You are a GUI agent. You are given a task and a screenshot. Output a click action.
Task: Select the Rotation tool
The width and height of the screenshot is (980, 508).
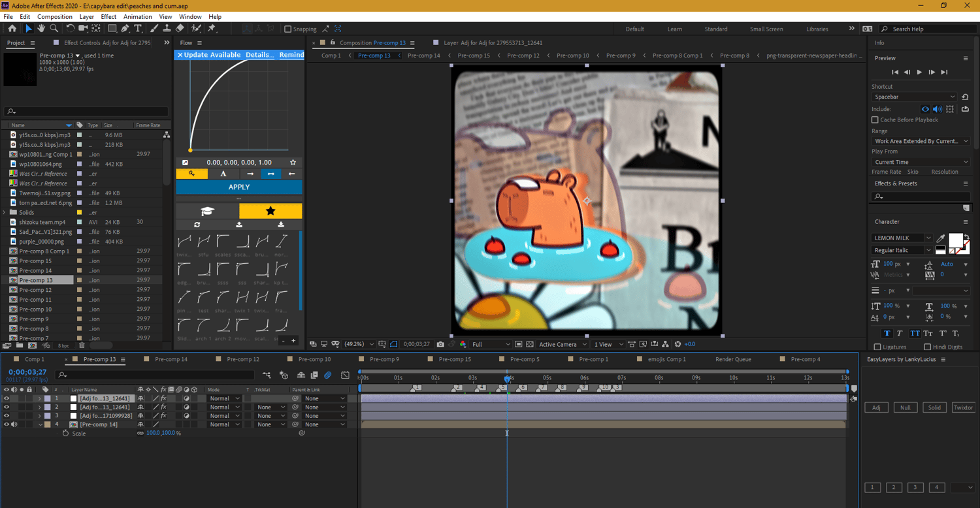point(71,29)
